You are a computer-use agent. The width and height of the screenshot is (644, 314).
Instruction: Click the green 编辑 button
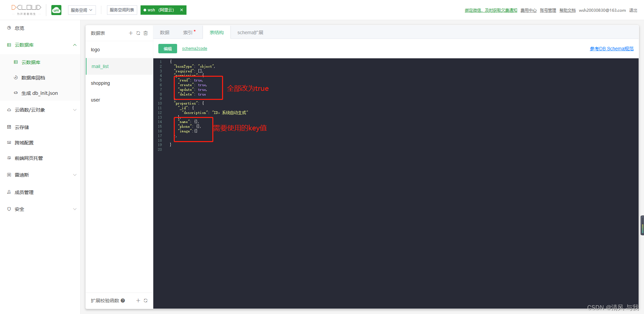(168, 49)
